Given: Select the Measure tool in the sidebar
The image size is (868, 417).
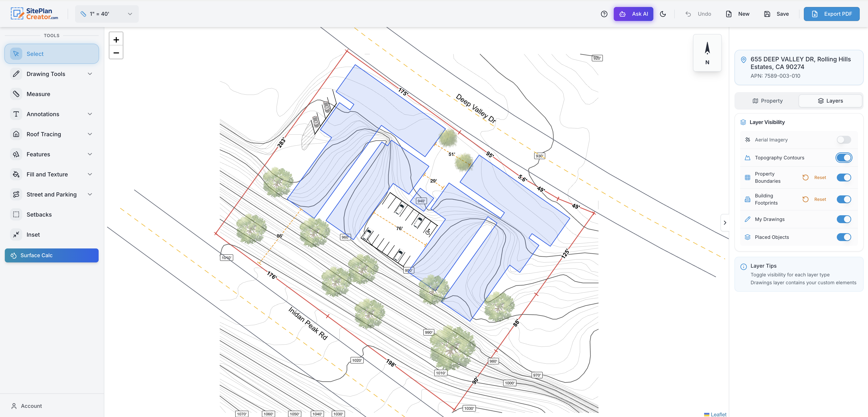Looking at the screenshot, I should [x=38, y=94].
